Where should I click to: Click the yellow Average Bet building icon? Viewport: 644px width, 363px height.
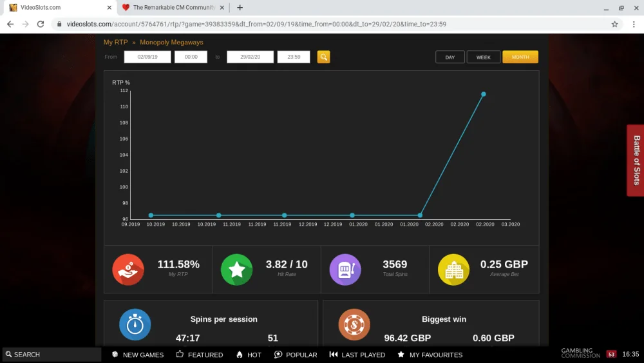click(x=453, y=270)
